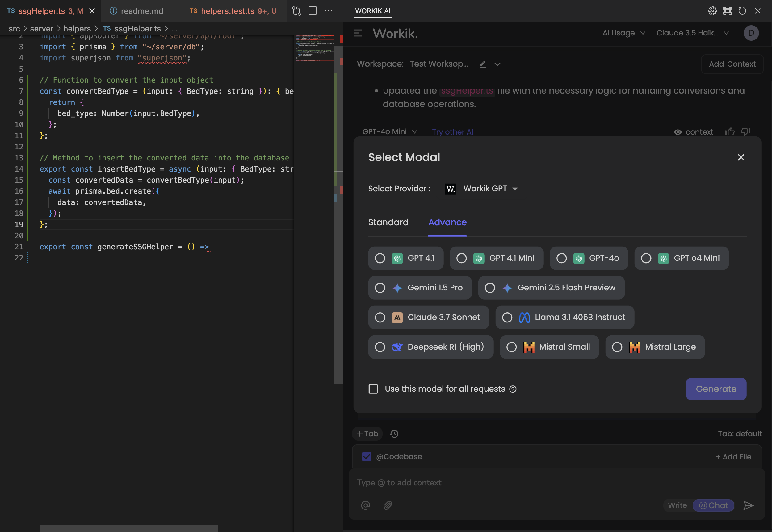Edit the workspace name pencil icon

pyautogui.click(x=482, y=64)
